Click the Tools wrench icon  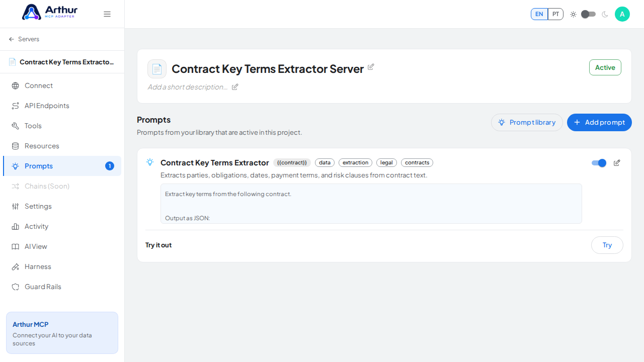click(x=15, y=126)
